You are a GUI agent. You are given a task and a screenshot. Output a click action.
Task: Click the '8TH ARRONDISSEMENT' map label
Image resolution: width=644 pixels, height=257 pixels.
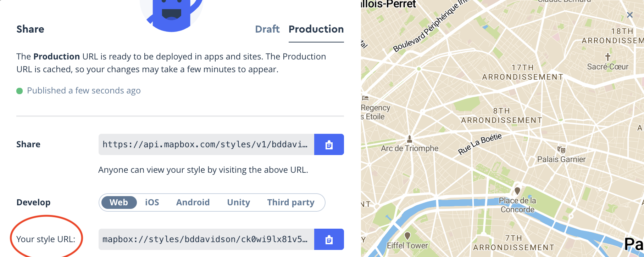click(x=501, y=116)
